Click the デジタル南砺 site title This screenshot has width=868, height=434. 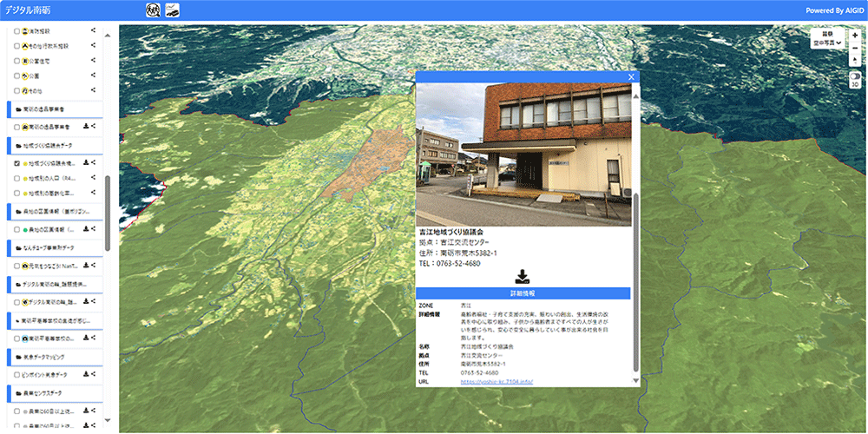tap(28, 10)
